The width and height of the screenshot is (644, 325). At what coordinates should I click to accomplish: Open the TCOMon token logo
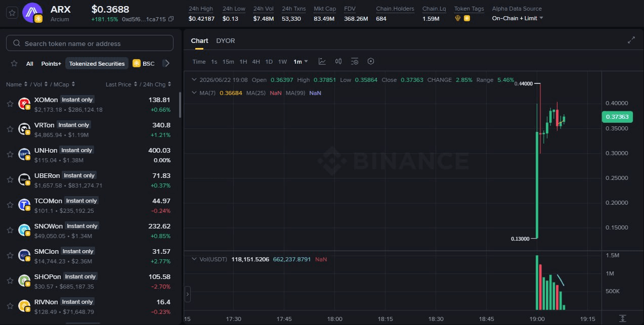pos(24,205)
